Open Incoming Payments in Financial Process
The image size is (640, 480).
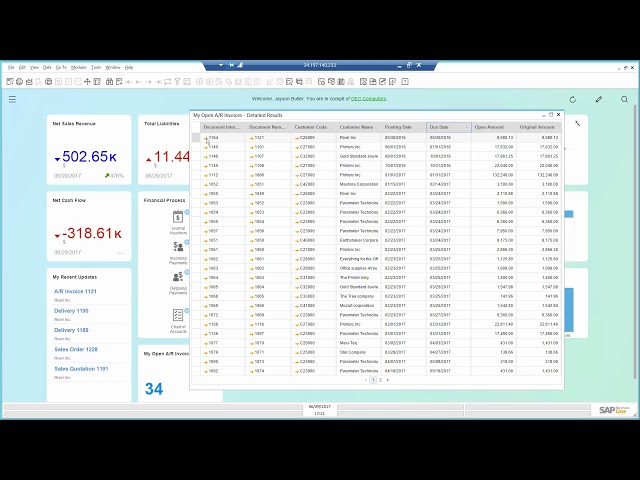178,253
